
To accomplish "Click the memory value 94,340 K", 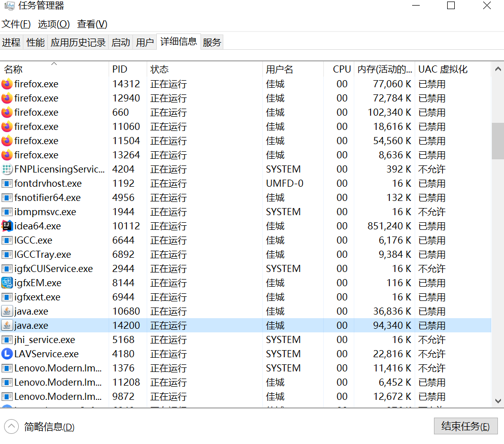I will click(x=392, y=325).
